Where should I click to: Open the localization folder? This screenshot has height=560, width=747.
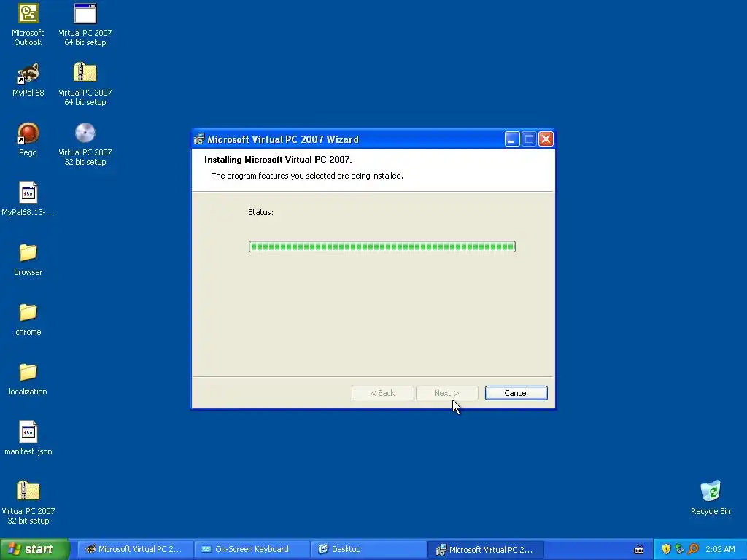(x=28, y=379)
